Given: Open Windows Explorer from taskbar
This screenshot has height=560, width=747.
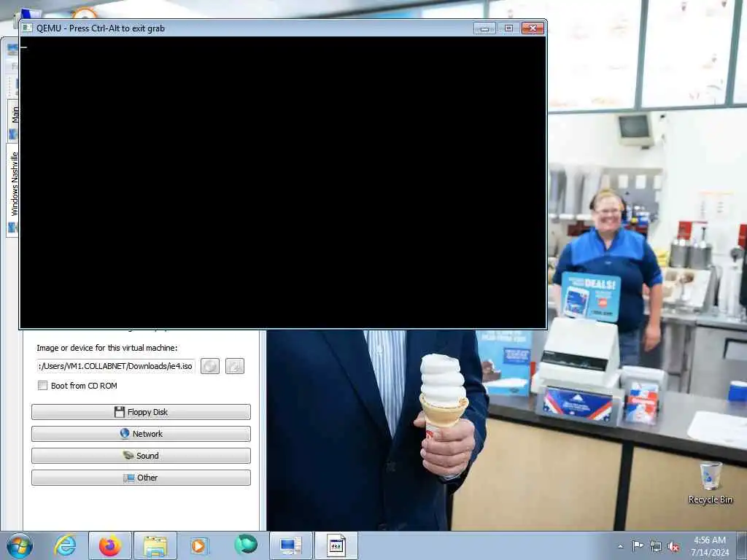Looking at the screenshot, I should click(x=155, y=545).
